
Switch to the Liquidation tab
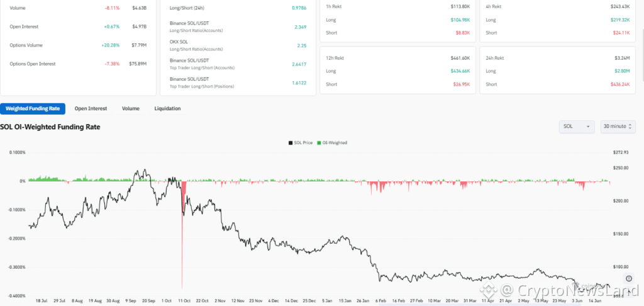click(167, 108)
